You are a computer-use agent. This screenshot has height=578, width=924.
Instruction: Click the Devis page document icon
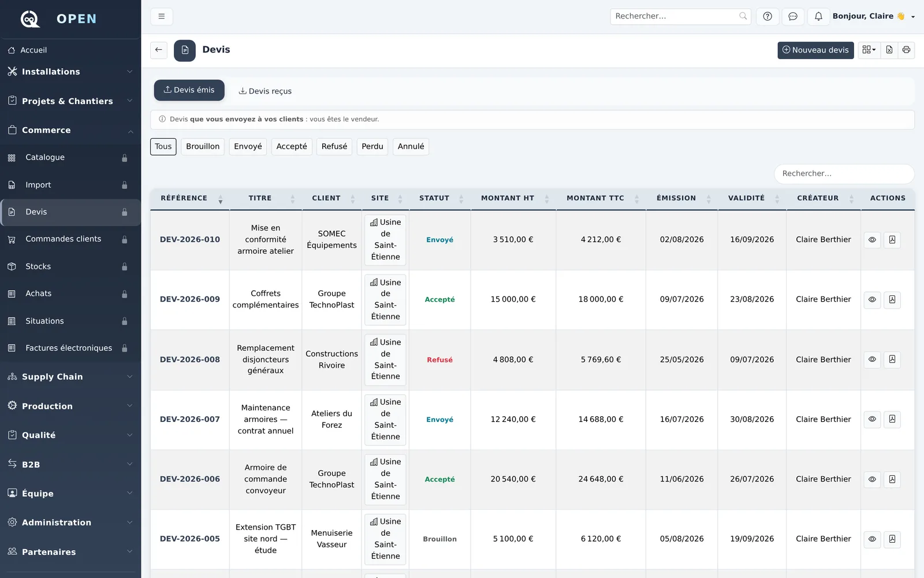pyautogui.click(x=185, y=50)
